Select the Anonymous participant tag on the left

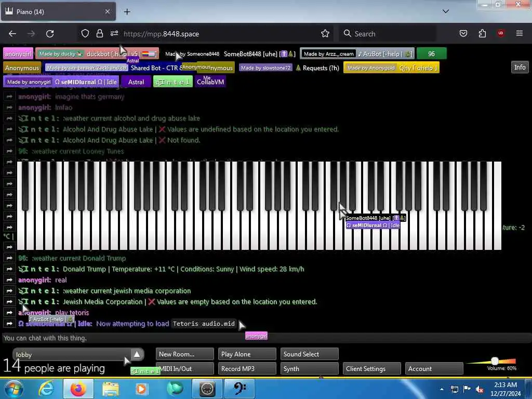[22, 68]
